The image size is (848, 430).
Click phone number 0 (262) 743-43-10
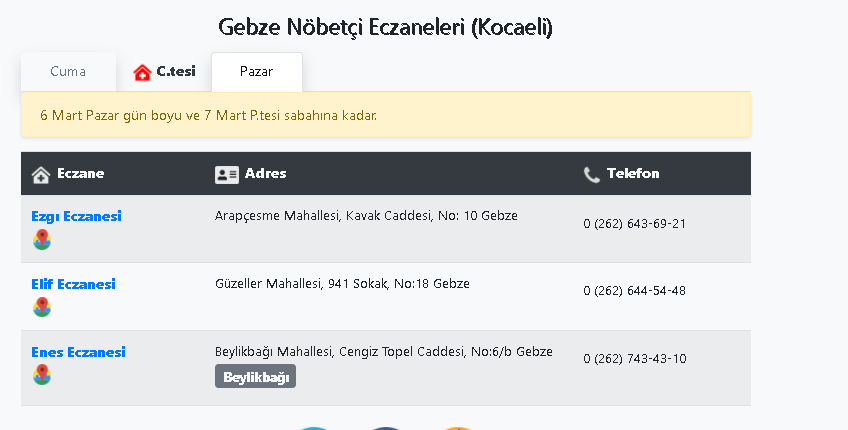(x=634, y=359)
